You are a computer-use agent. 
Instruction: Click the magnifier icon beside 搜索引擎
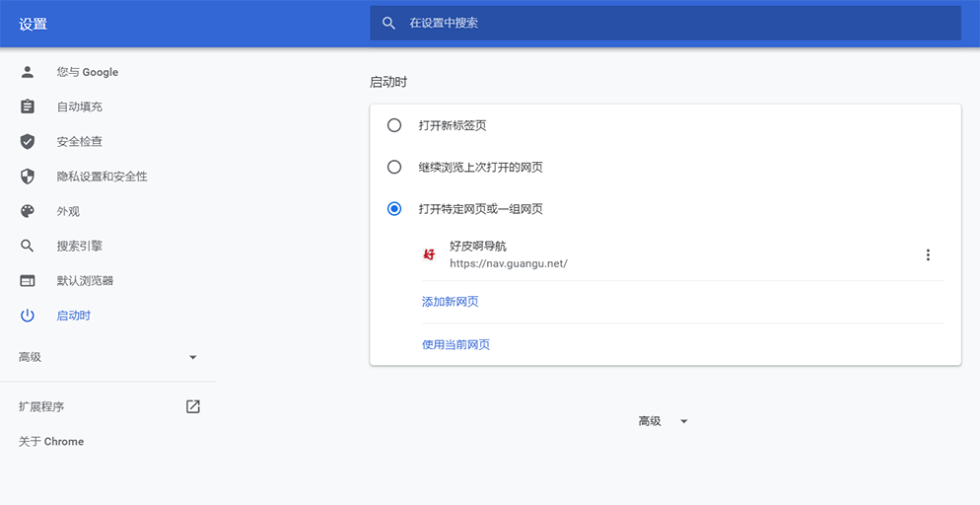[28, 246]
